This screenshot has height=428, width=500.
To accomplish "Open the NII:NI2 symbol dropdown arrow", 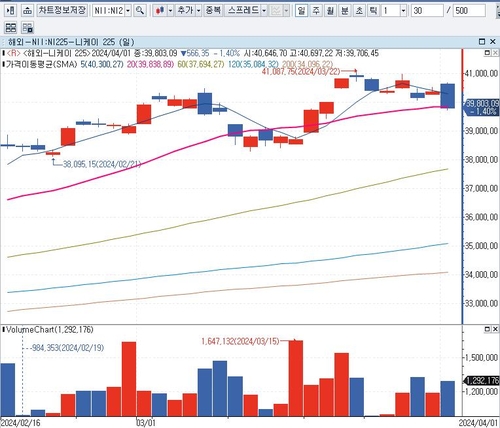I will [128, 11].
